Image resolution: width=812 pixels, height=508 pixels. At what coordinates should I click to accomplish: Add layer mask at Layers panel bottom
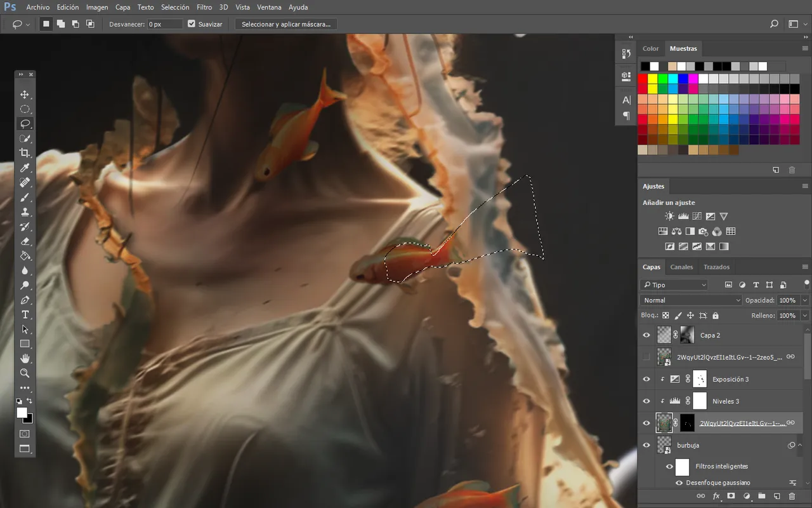pyautogui.click(x=731, y=496)
